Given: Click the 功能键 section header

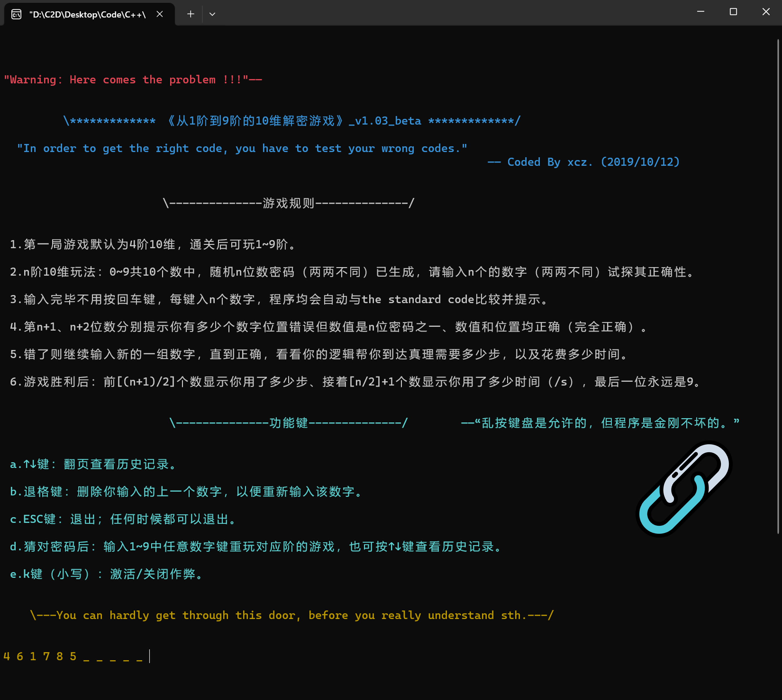Looking at the screenshot, I should (289, 423).
